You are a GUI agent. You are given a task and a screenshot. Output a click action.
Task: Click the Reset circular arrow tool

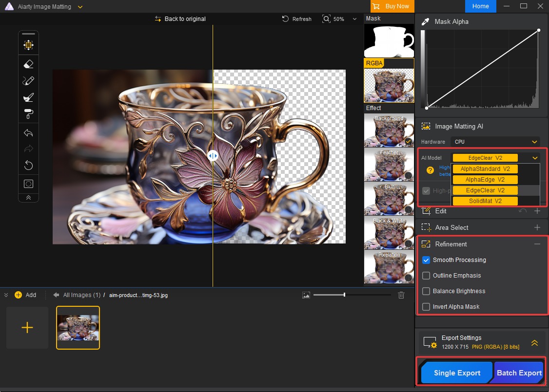[28, 165]
